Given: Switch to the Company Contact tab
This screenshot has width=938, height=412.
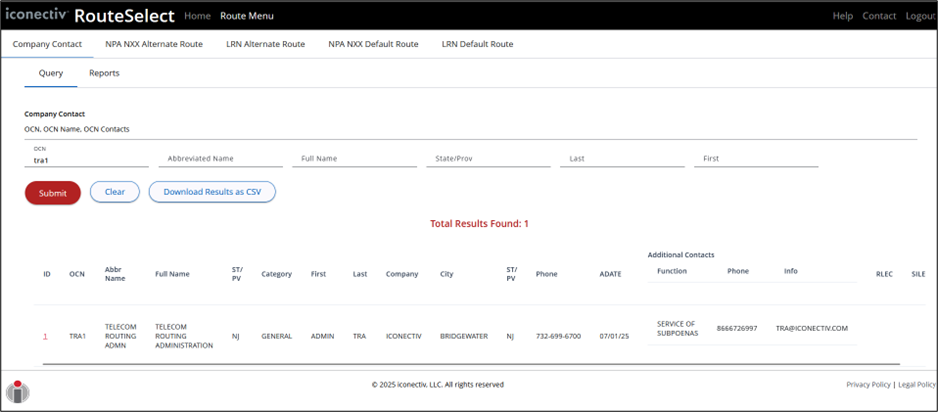Looking at the screenshot, I should [x=47, y=44].
